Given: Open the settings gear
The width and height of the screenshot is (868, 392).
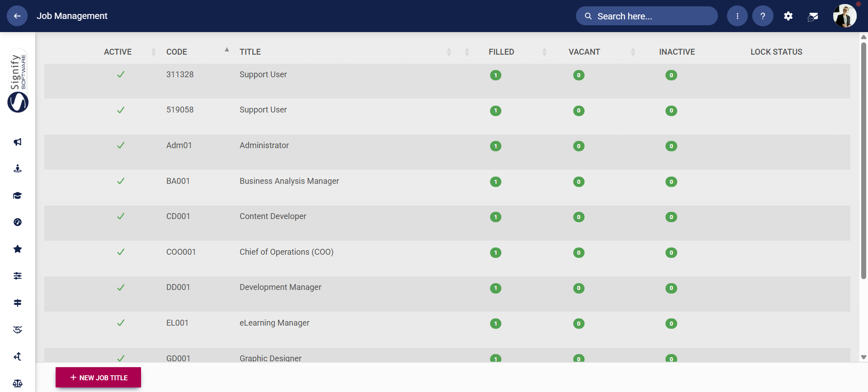Looking at the screenshot, I should [x=788, y=16].
